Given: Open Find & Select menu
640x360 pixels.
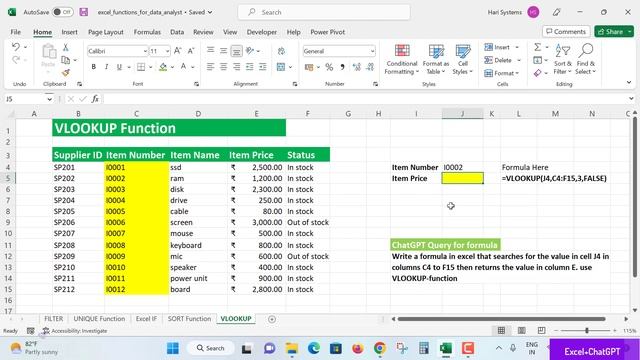Looking at the screenshot, I should tap(585, 60).
